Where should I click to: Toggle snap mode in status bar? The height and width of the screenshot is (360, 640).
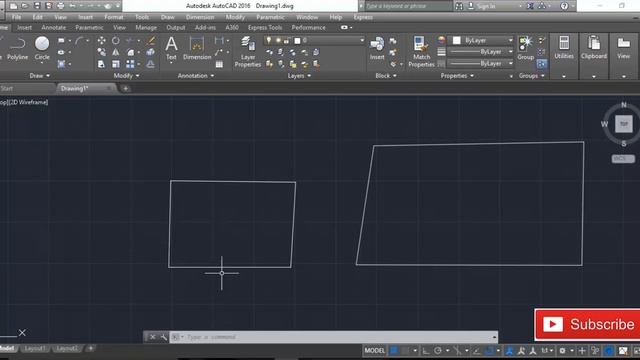coord(405,351)
